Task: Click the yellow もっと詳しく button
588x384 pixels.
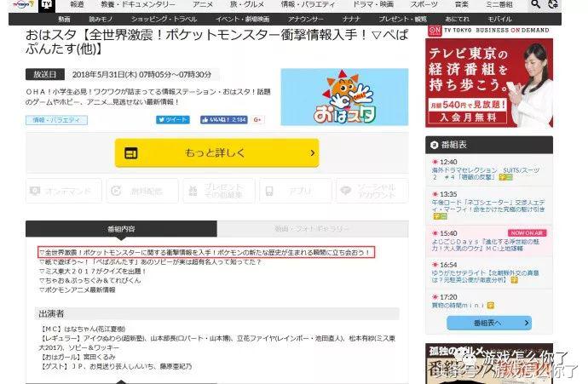Action: pos(216,153)
